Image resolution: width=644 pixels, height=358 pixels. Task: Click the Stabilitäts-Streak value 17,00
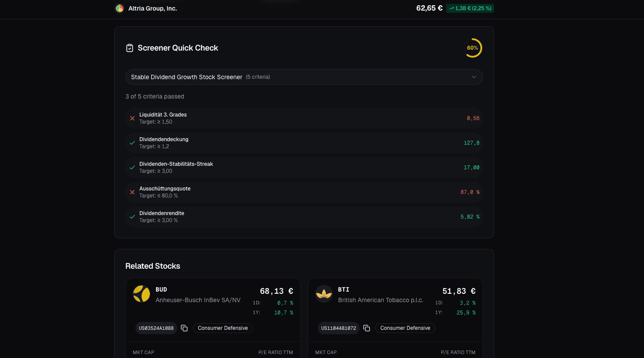pyautogui.click(x=472, y=168)
